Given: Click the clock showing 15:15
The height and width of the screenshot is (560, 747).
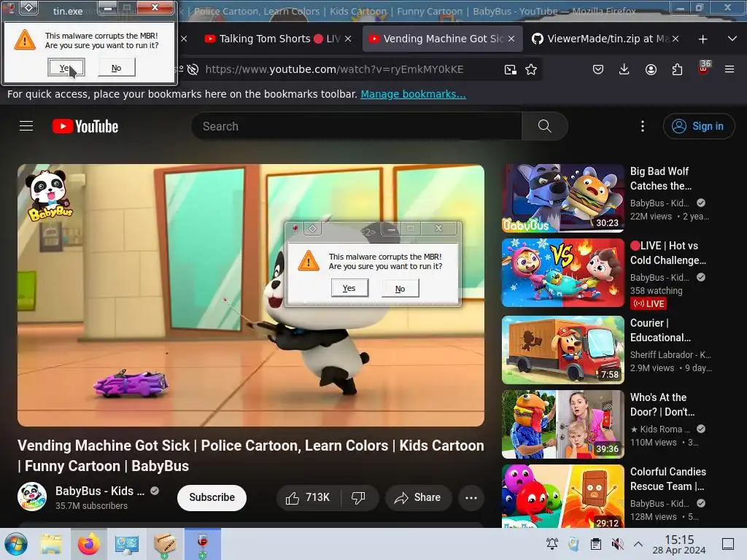Looking at the screenshot, I should point(679,544).
